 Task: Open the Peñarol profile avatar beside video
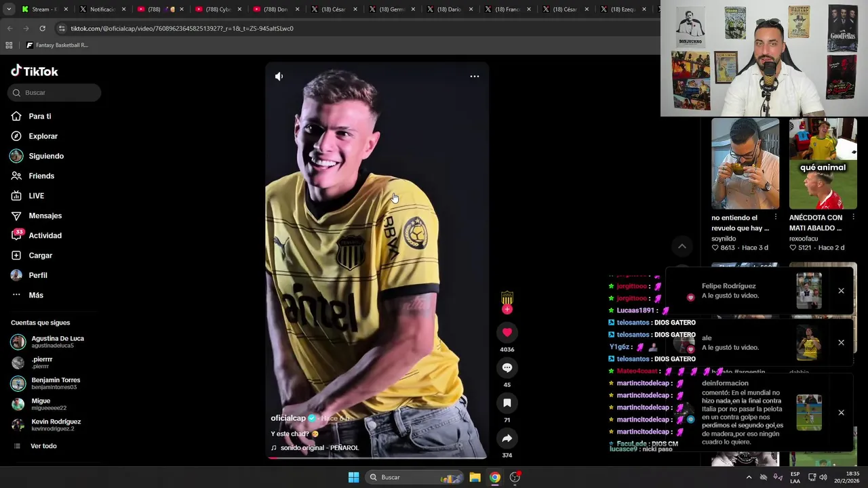tap(507, 298)
